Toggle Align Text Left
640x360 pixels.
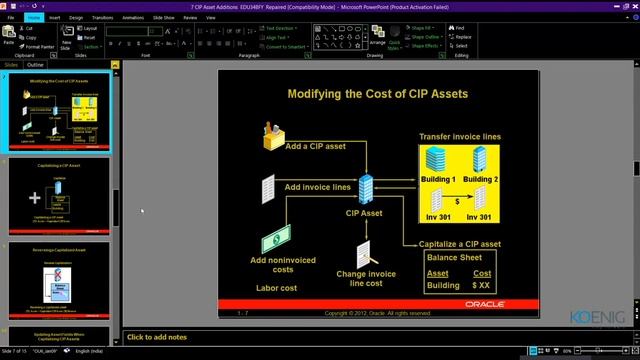point(200,43)
